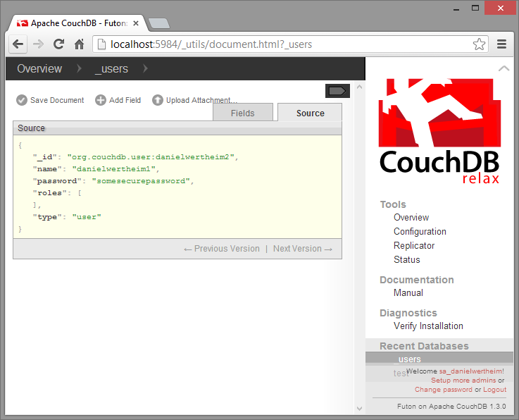This screenshot has height=420, width=519.
Task: Click the Save Document checkmark icon
Action: (22, 100)
